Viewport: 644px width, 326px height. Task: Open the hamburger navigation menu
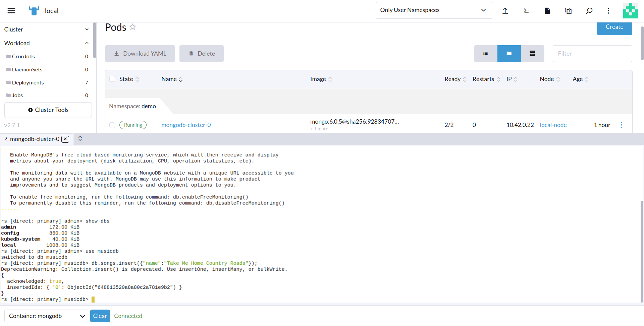pyautogui.click(x=11, y=11)
